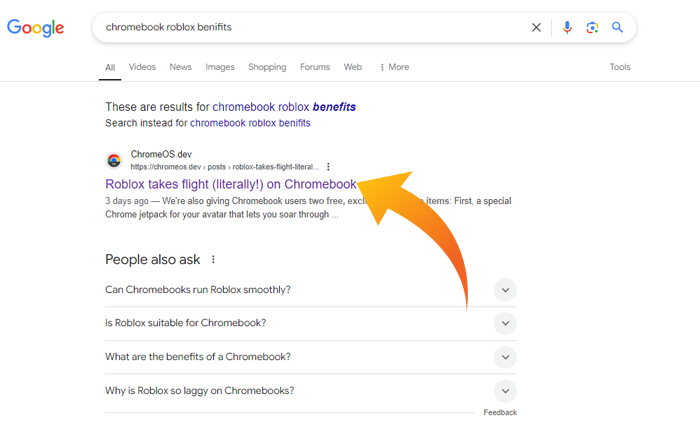
Task: Click the chromeos.dev result URL breadcrumb
Action: tap(225, 167)
